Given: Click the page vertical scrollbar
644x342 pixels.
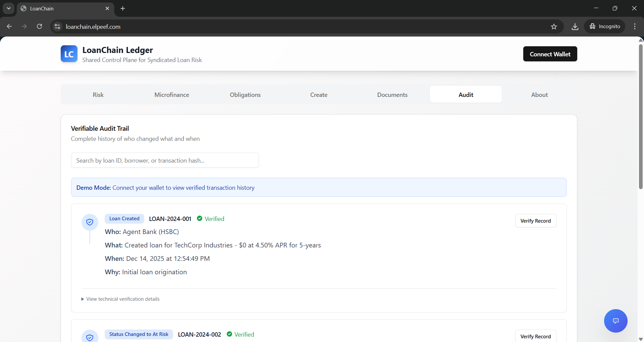Looking at the screenshot, I should tap(641, 117).
